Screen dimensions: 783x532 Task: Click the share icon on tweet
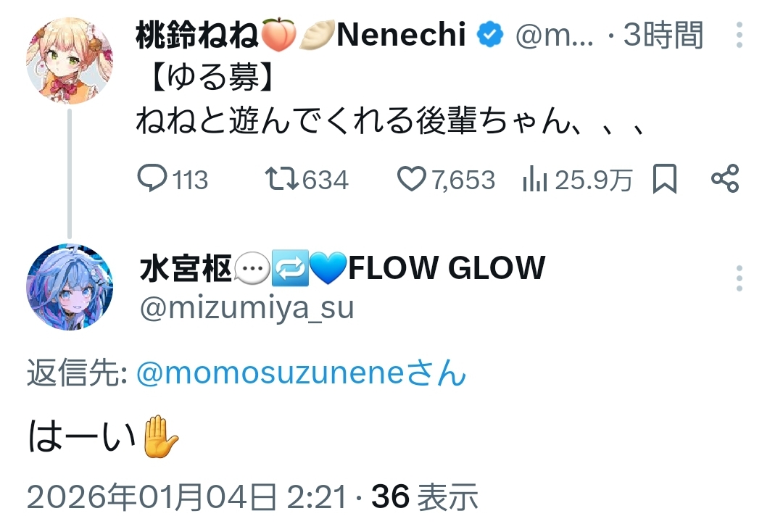724,179
